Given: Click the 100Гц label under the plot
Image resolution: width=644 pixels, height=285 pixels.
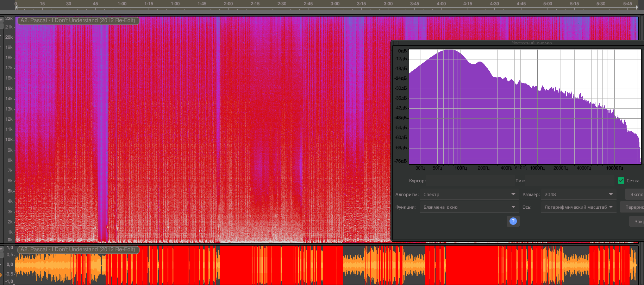Looking at the screenshot, I should [461, 168].
